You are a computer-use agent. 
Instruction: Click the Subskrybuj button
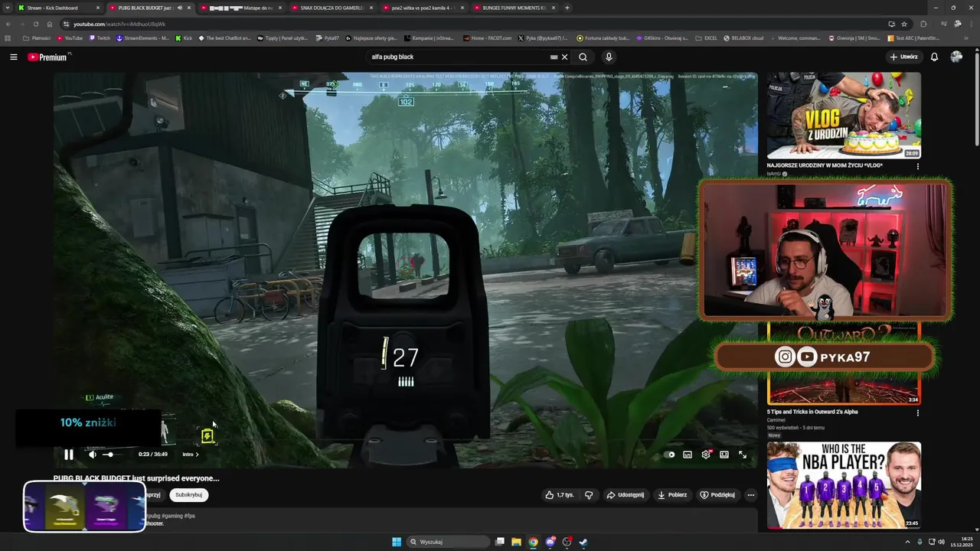pos(188,495)
